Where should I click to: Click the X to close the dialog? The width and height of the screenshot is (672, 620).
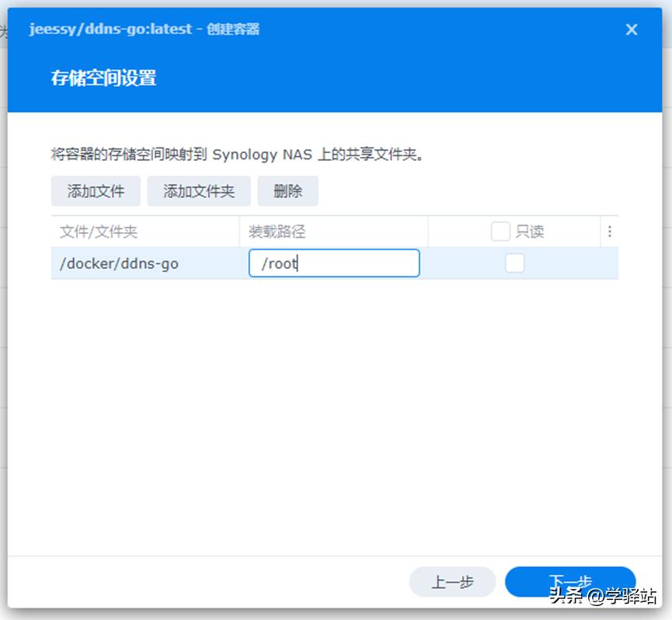tap(631, 30)
